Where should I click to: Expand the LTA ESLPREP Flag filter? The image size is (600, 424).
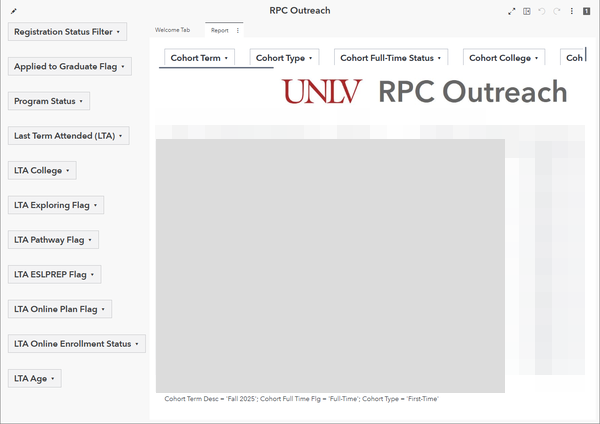pos(54,274)
